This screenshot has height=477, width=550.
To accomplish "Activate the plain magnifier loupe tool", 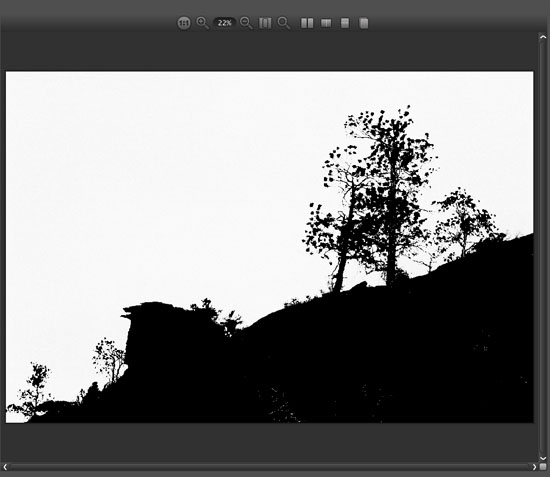I will [x=283, y=23].
